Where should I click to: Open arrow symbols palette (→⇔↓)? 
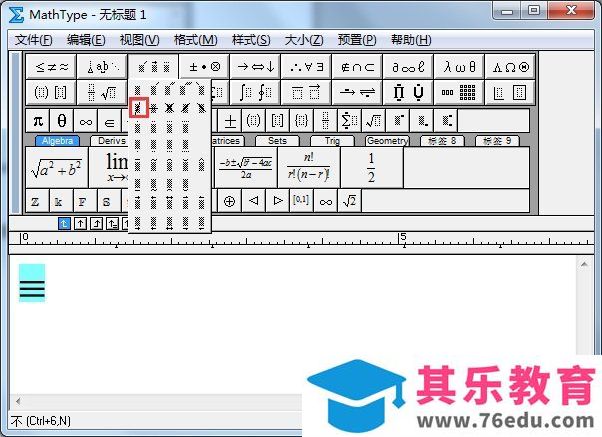(256, 67)
